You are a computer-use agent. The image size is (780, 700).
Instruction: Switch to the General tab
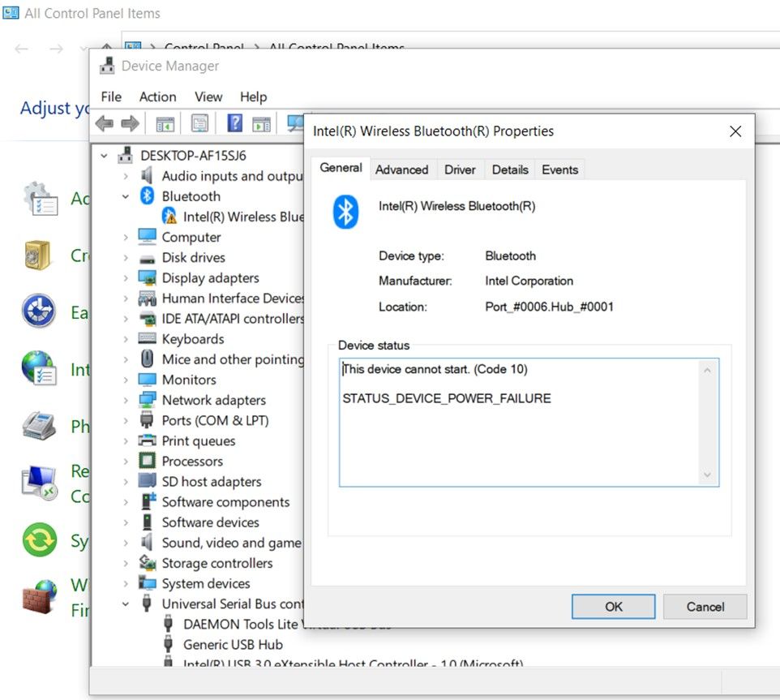click(341, 168)
